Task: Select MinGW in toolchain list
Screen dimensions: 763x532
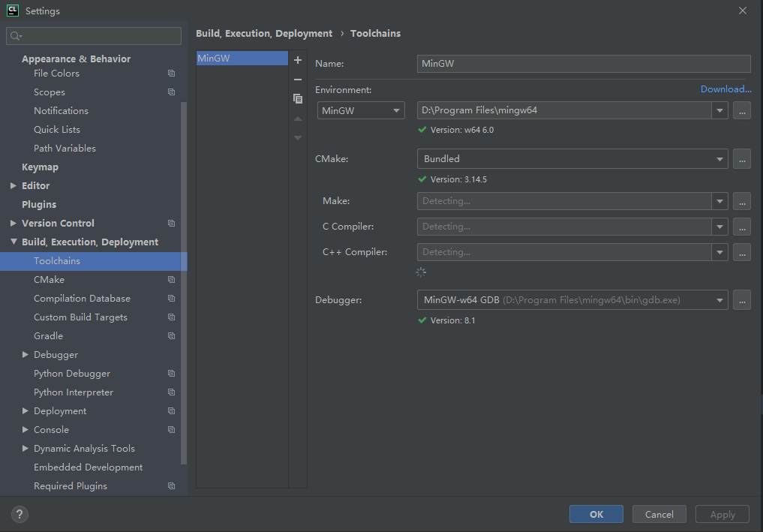Action: [x=242, y=58]
